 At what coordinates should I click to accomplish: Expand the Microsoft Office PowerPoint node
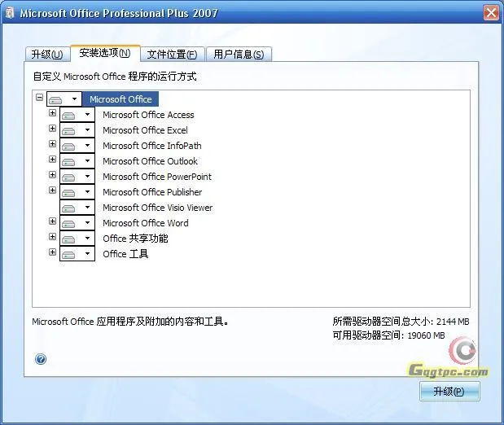(x=52, y=174)
